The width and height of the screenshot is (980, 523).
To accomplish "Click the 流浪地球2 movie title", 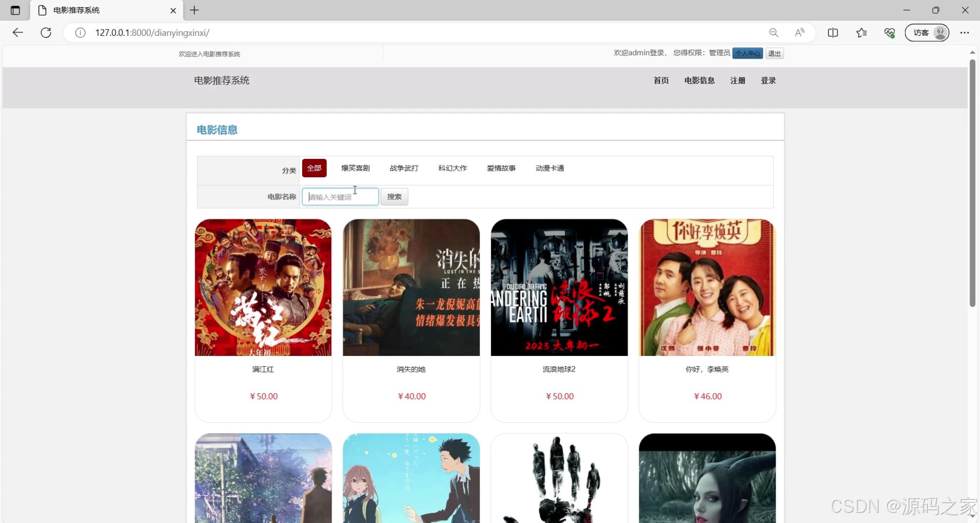I will [559, 369].
